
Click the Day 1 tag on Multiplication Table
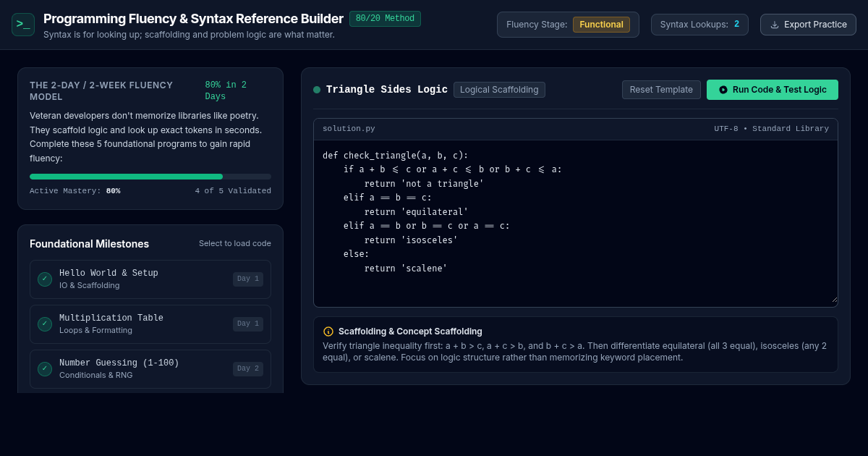[248, 324]
